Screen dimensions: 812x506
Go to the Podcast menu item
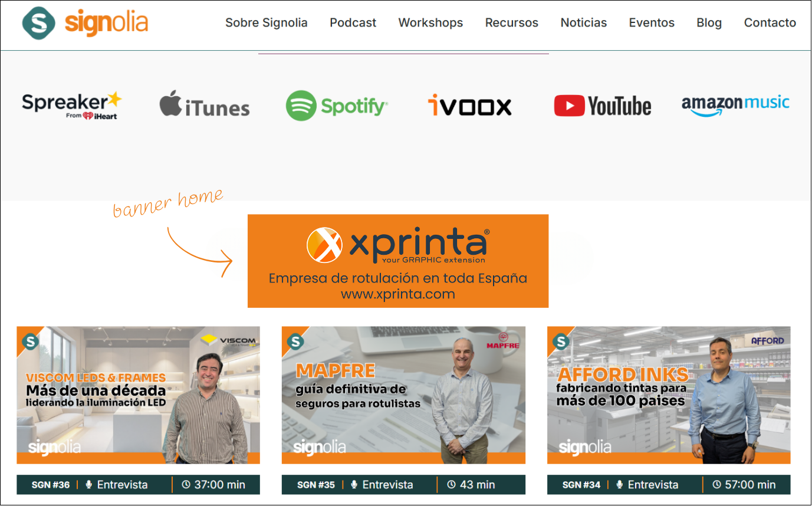point(353,23)
